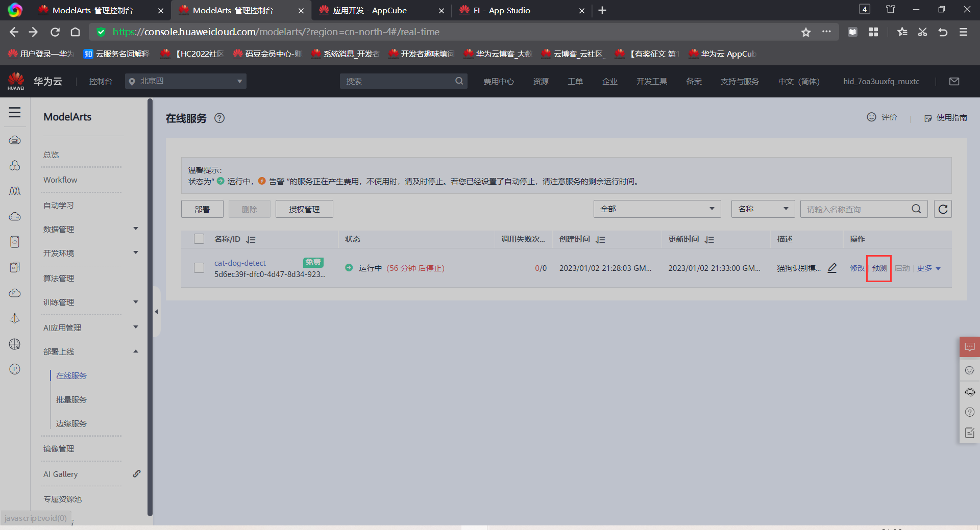Sort by 更新时间 column sort icon
The image size is (980, 530).
click(709, 240)
